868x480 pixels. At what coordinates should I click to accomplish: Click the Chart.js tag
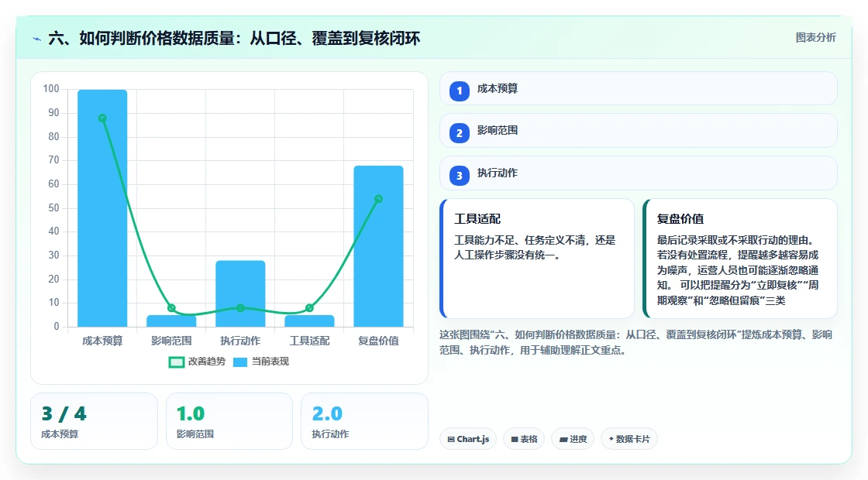[468, 439]
